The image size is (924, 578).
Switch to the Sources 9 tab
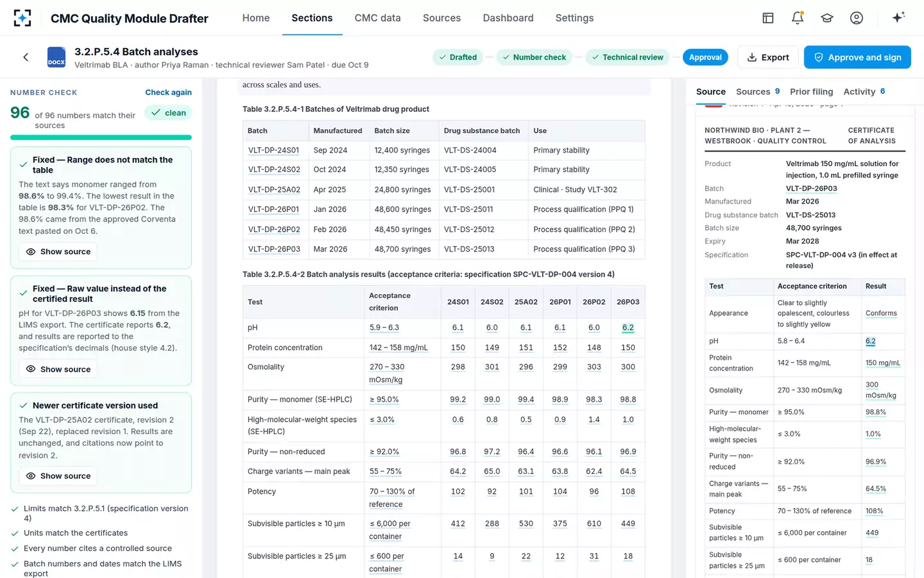click(x=758, y=92)
